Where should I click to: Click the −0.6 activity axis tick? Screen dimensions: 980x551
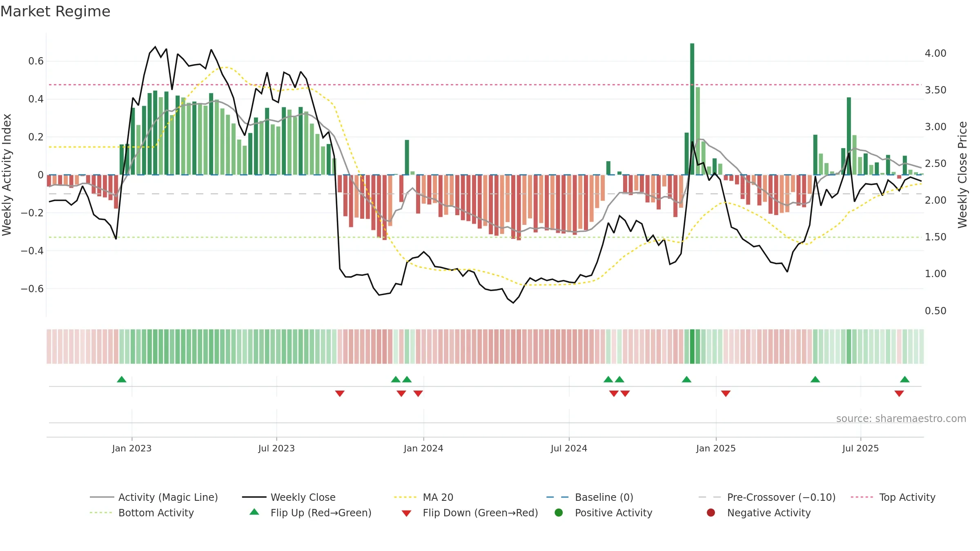[32, 289]
